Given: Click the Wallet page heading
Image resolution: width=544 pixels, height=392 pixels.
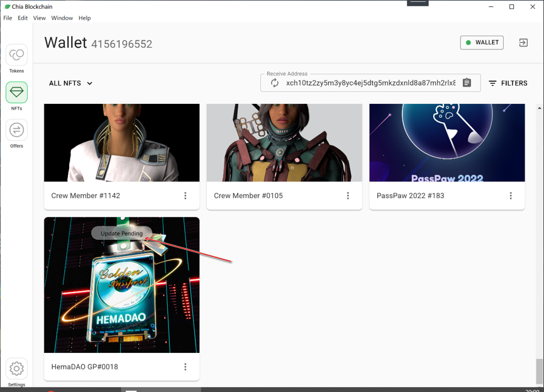Looking at the screenshot, I should (65, 43).
